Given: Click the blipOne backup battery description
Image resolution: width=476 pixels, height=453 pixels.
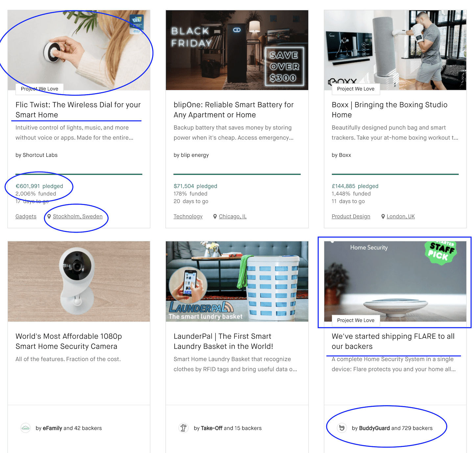Looking at the screenshot, I should 233,132.
